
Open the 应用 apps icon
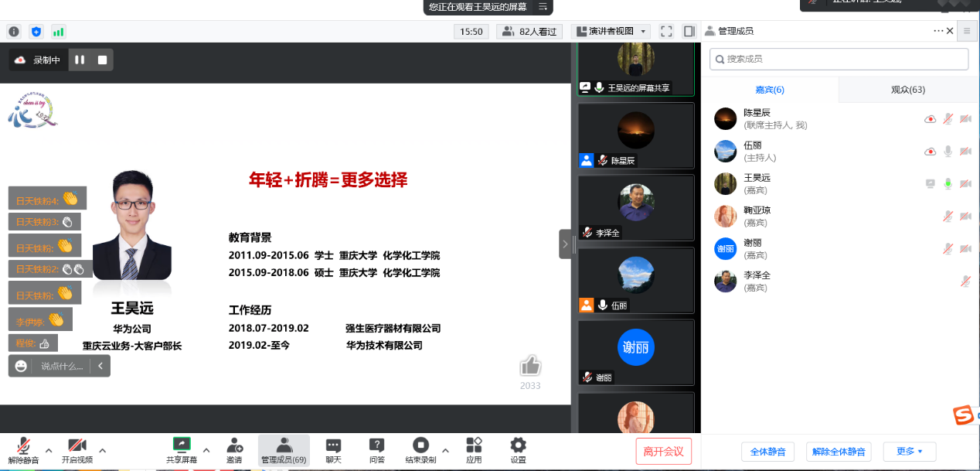tap(474, 446)
